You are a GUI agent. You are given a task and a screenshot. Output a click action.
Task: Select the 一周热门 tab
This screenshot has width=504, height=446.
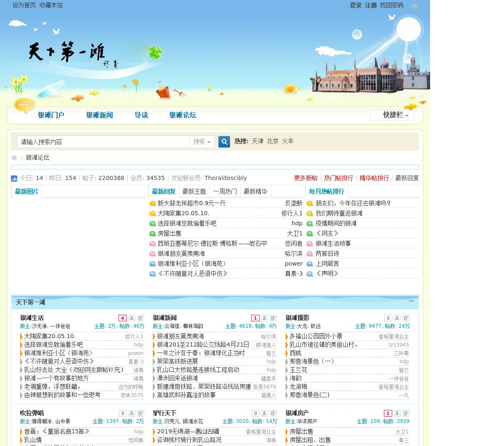click(225, 192)
